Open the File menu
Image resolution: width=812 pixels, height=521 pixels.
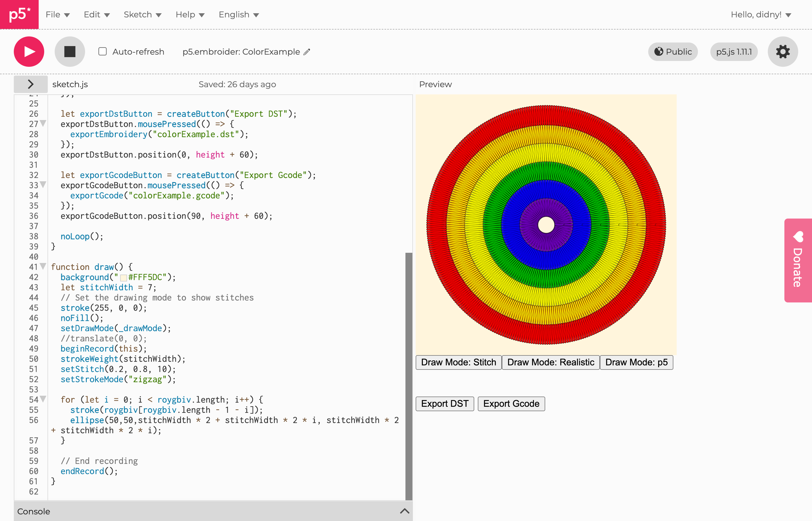pos(57,15)
